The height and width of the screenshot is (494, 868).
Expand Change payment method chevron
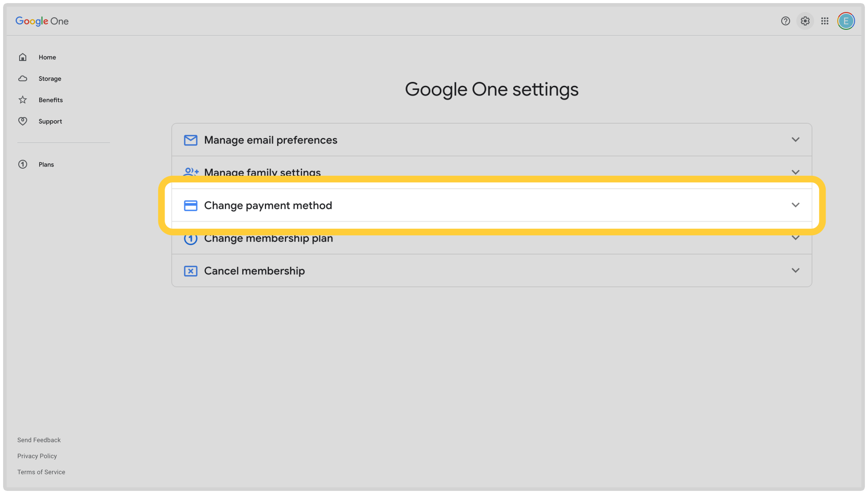795,205
